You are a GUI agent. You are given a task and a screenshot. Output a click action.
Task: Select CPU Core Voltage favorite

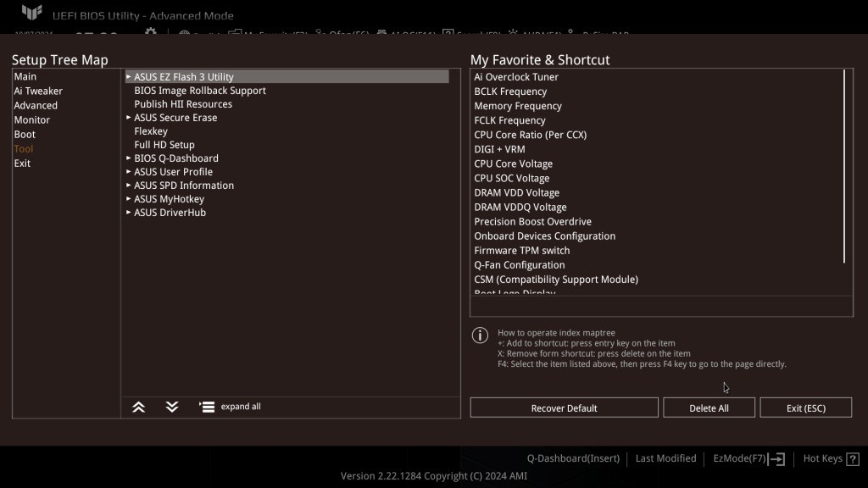pyautogui.click(x=513, y=164)
